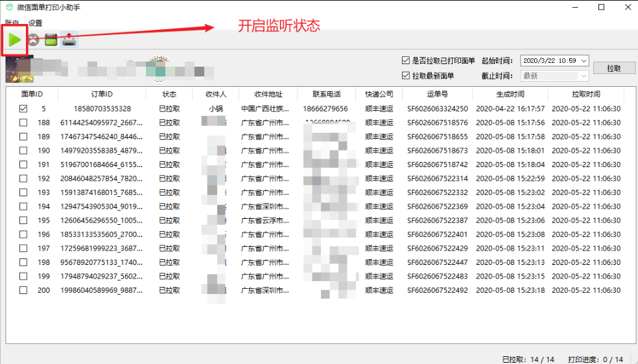Click 已拉取: 14 / 14 status text
This screenshot has height=364, width=638.
coord(528,359)
